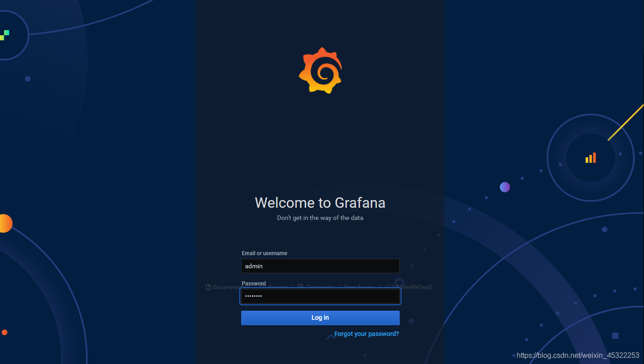Click the 'Don't get in the way of the data' tagline
The image size is (644, 364).
320,218
